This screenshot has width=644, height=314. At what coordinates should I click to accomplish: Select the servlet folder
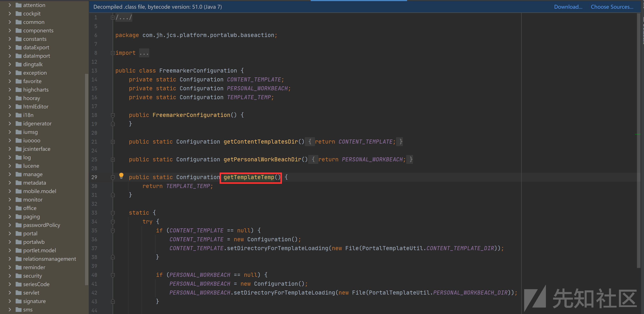[x=31, y=293]
